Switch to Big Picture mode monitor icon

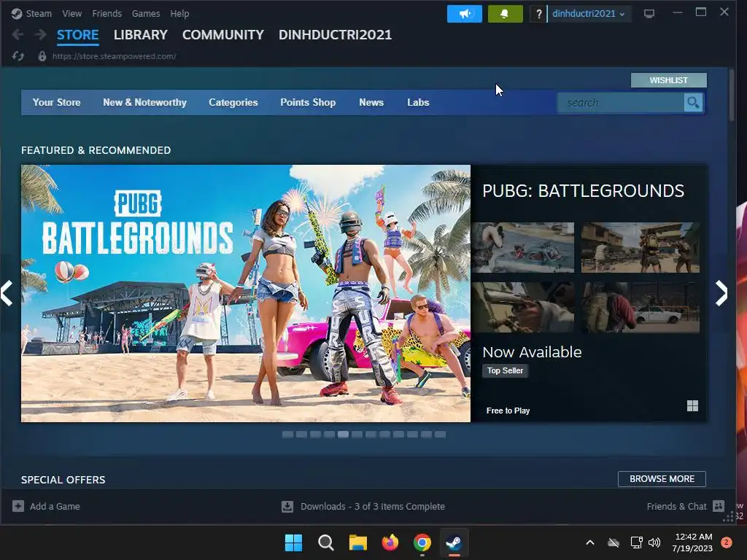pos(649,14)
